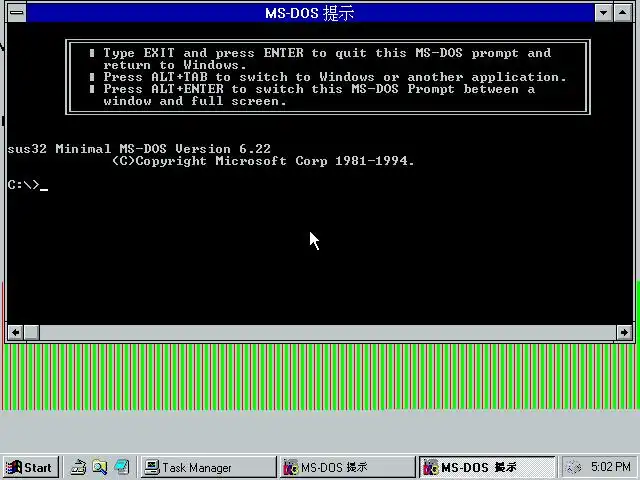The width and height of the screenshot is (640, 480).
Task: Click the 'Type EXIT and press ENTER' instruction line
Action: (x=327, y=53)
